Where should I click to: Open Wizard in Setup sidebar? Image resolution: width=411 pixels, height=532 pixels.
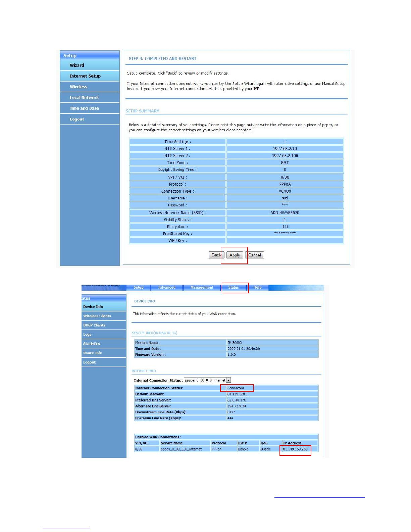tap(77, 65)
